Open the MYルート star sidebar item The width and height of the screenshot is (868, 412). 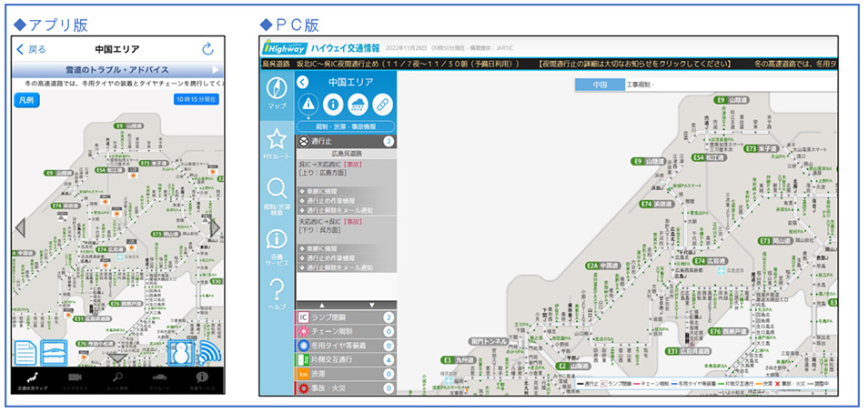point(277,145)
